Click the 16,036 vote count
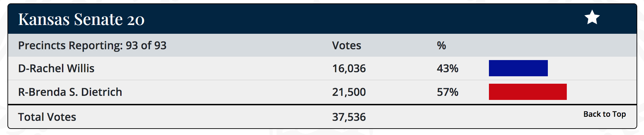644x135 pixels. [349, 69]
